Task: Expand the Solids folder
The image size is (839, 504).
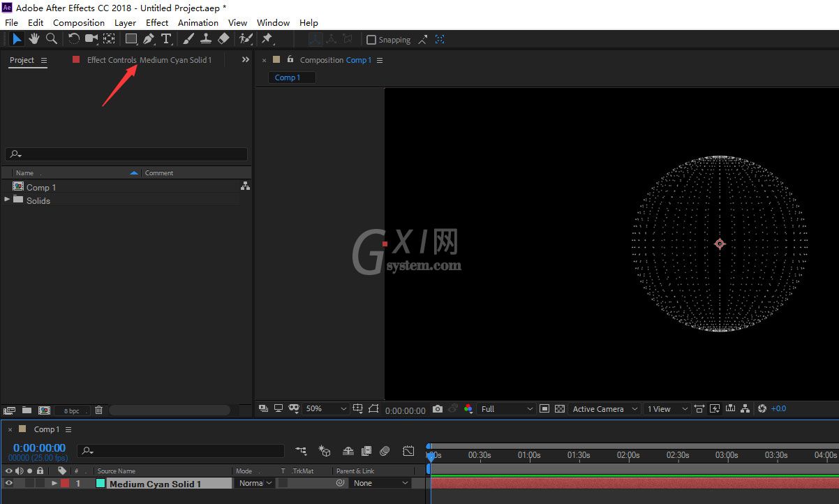Action: 7,200
